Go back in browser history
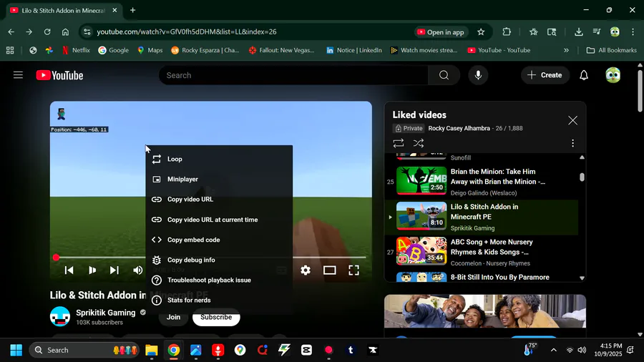Viewport: 644px width, 362px height. point(11,32)
